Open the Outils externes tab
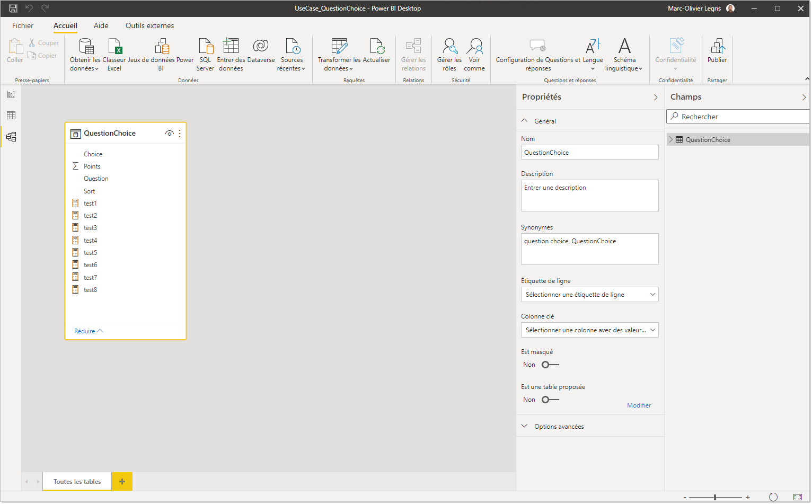 (x=150, y=25)
